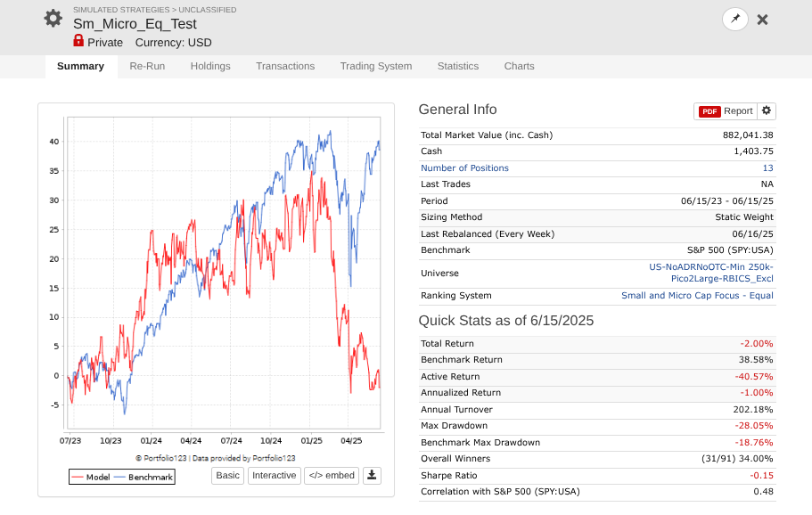Click the red Model legend entry
This screenshot has height=515, width=812.
tap(91, 478)
